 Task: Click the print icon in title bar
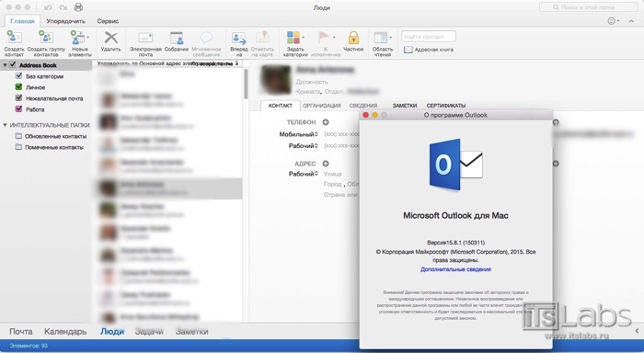pos(78,7)
